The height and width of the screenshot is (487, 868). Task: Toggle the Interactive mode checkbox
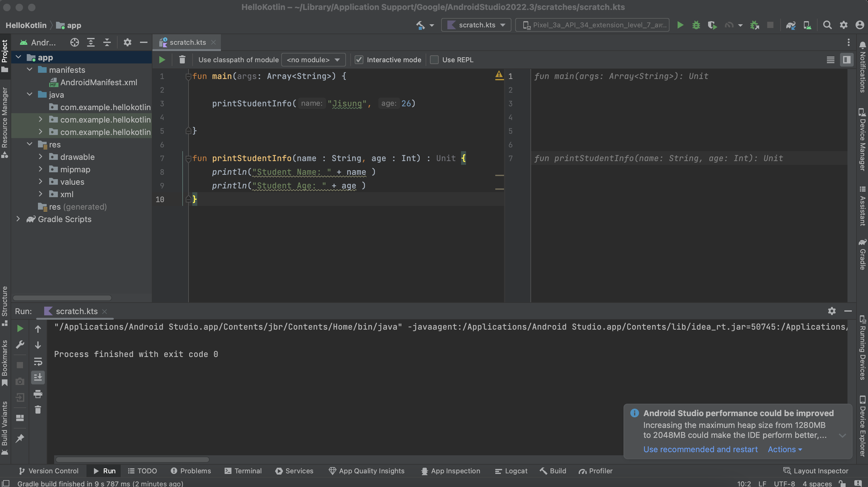(358, 60)
